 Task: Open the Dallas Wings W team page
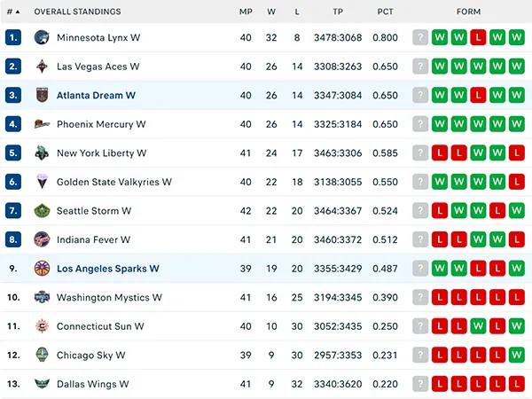point(92,384)
